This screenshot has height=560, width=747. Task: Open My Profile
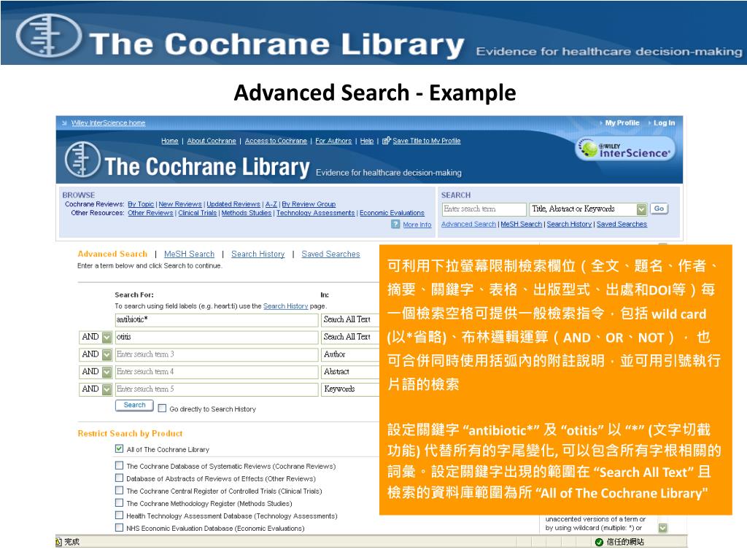pos(622,122)
